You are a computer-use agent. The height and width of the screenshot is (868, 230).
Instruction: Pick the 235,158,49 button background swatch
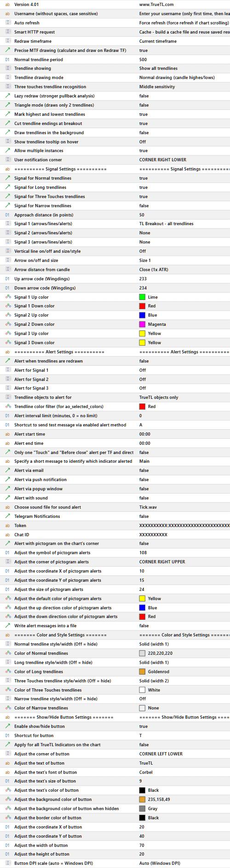pos(142,800)
